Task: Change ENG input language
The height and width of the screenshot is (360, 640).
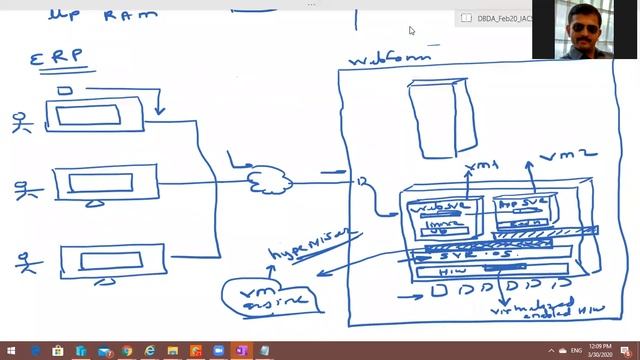Action: (576, 351)
